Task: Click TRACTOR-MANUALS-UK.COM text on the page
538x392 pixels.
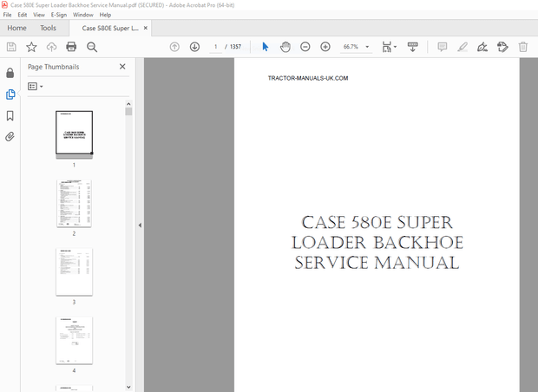Action: (x=308, y=78)
